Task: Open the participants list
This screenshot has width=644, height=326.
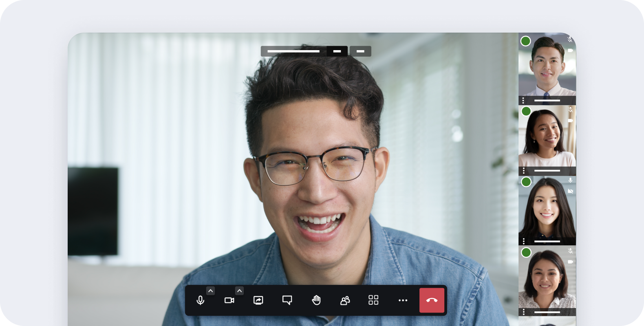Action: 345,300
